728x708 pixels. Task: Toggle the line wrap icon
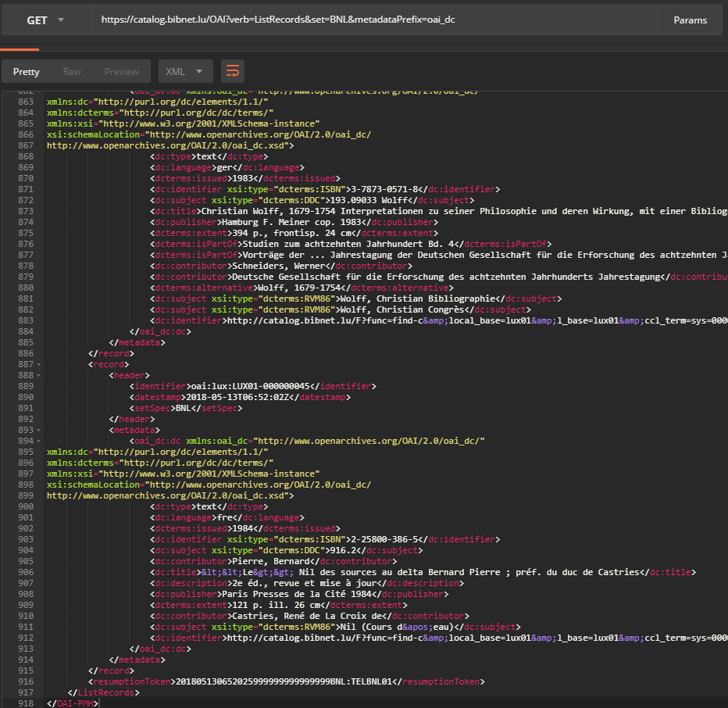[x=232, y=72]
